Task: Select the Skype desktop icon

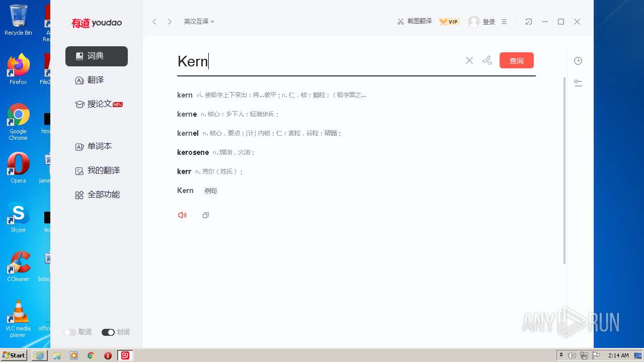Action: coord(18,217)
